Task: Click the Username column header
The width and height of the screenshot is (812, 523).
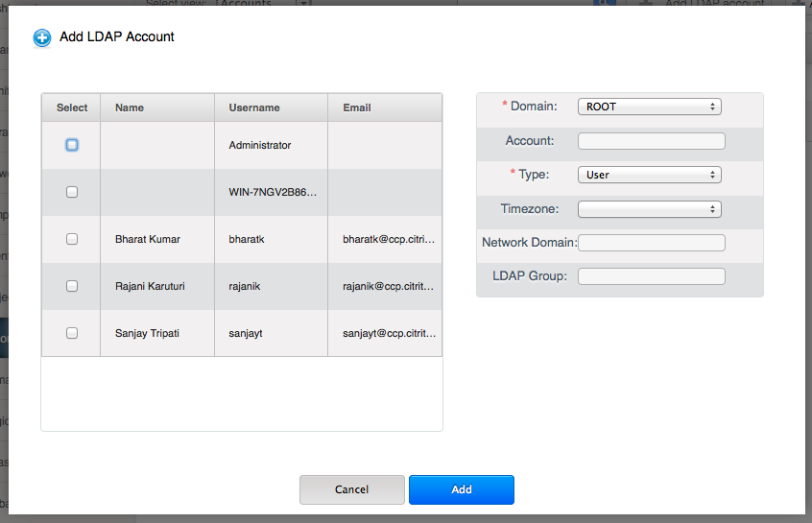Action: [x=254, y=107]
